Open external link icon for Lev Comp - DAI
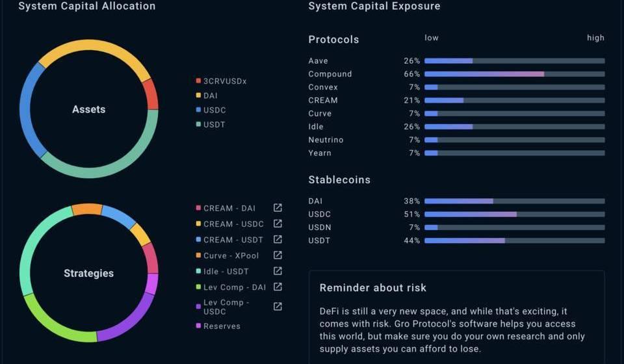 278,287
